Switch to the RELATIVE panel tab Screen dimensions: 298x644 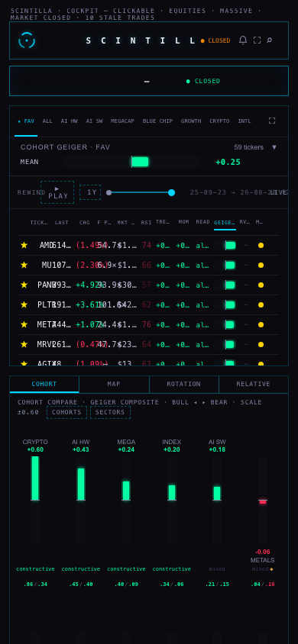(253, 384)
